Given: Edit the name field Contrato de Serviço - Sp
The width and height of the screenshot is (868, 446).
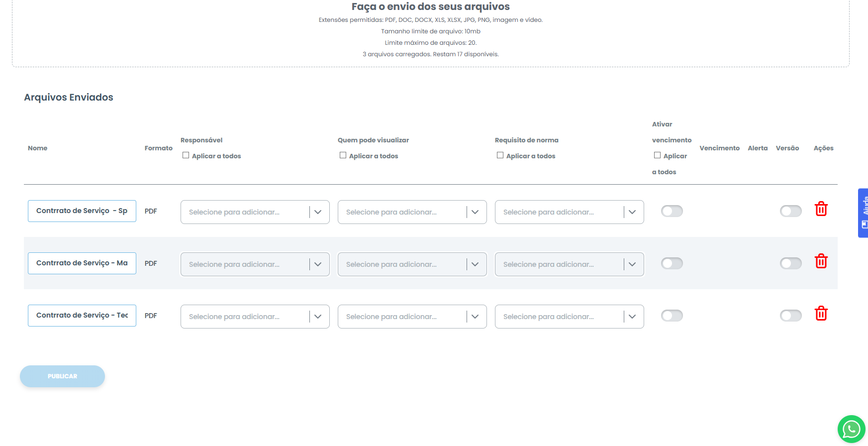Looking at the screenshot, I should [82, 211].
